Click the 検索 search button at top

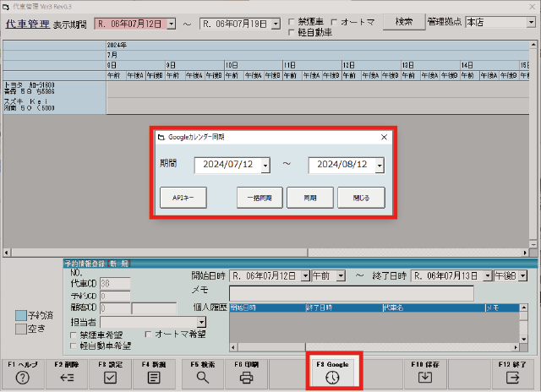point(404,22)
